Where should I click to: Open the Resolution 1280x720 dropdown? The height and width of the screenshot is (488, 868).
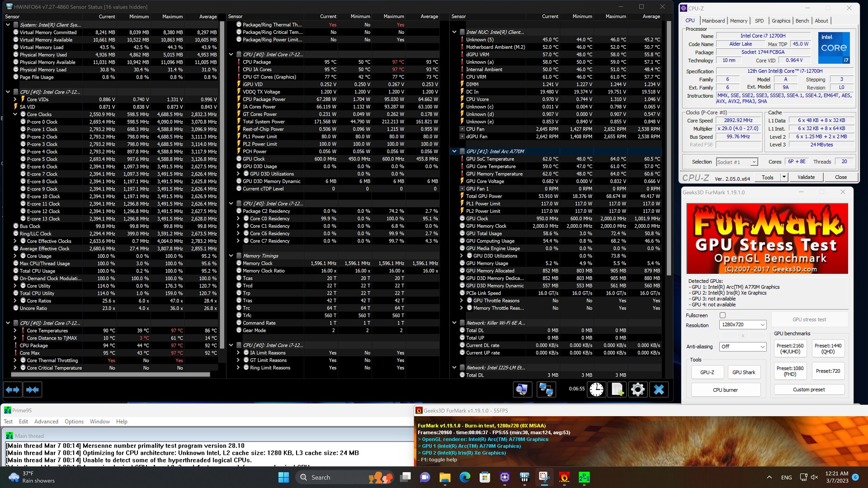(743, 325)
